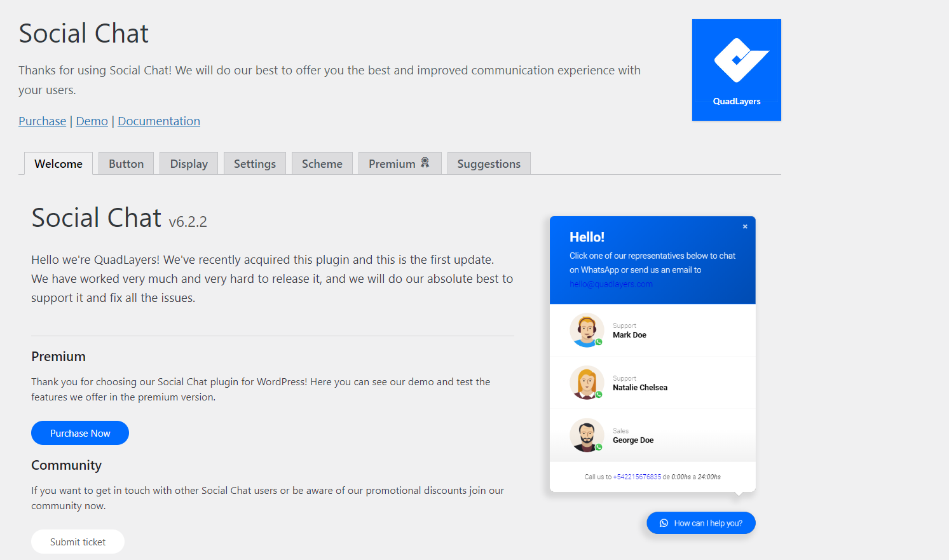This screenshot has height=560, width=949.
Task: Open the Scheme tab
Action: coord(322,163)
